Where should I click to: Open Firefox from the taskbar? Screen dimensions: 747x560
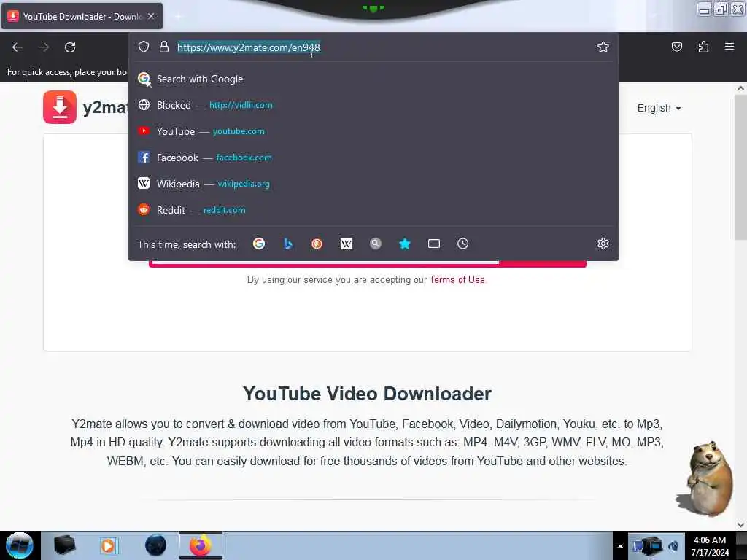click(x=201, y=545)
